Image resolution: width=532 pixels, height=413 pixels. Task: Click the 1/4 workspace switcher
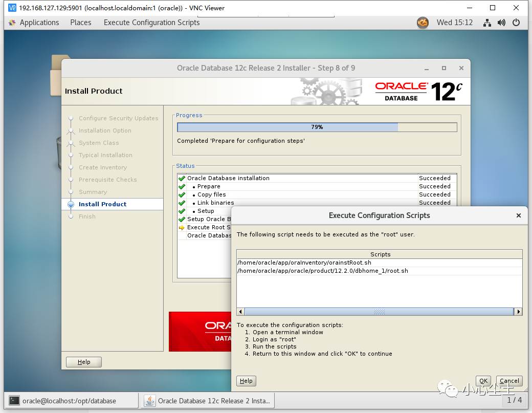(x=515, y=400)
